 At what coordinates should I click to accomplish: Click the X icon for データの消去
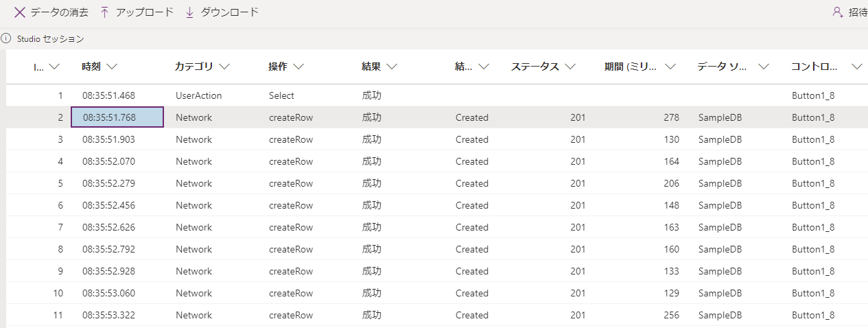tap(20, 12)
